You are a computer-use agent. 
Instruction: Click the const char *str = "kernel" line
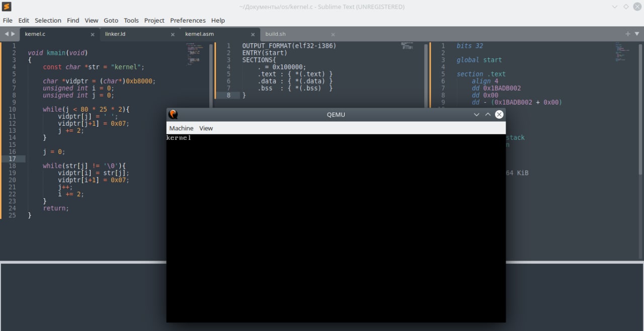94,67
